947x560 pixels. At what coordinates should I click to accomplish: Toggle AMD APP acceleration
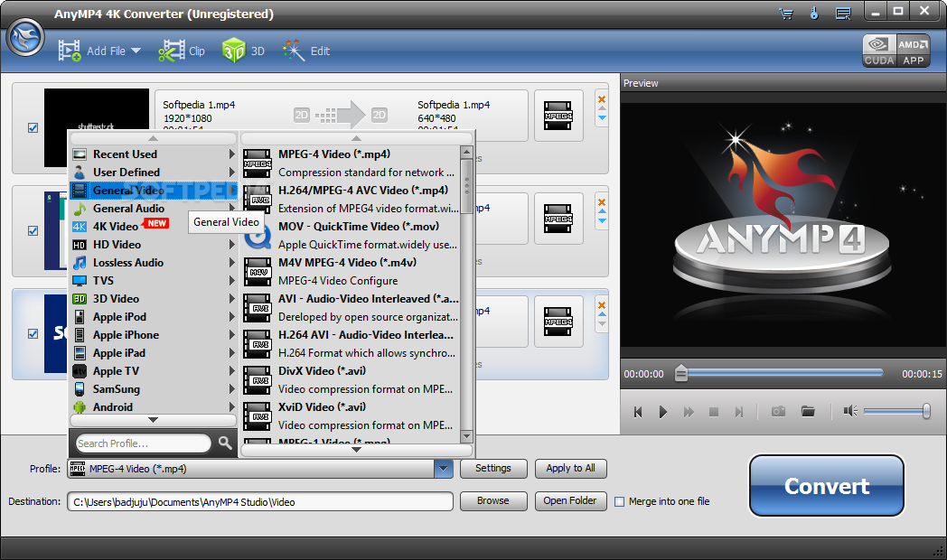(x=914, y=50)
